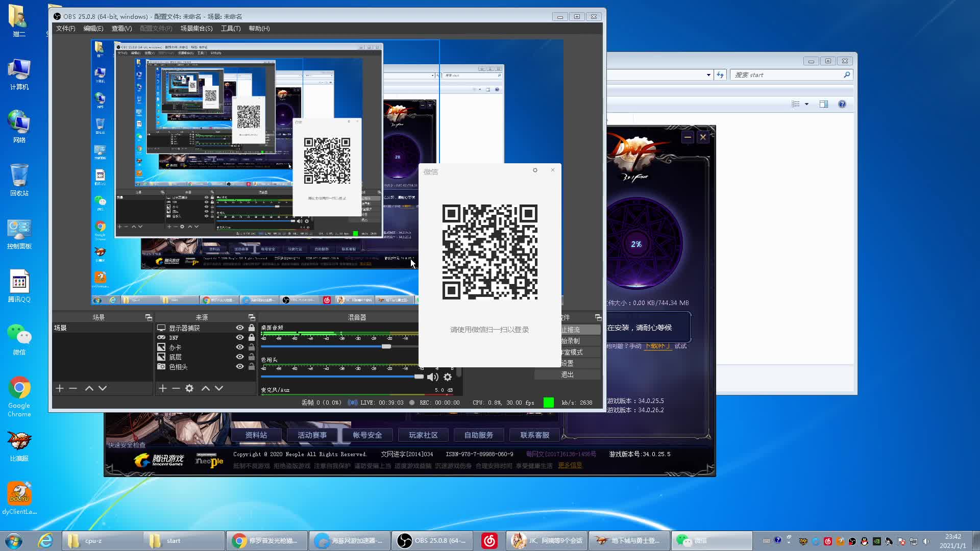Minimize the DNF installer window
The image size is (980, 551).
(688, 137)
